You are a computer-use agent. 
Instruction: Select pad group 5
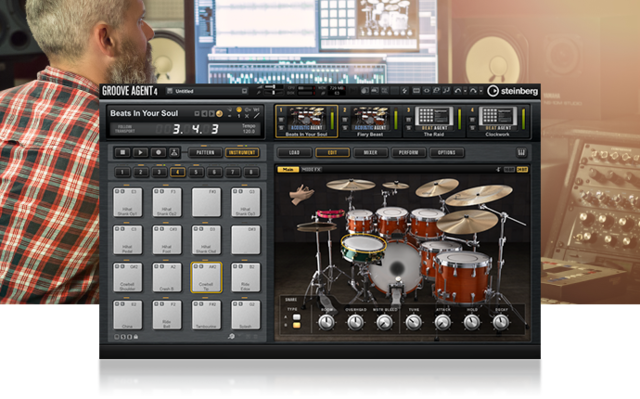click(x=196, y=172)
